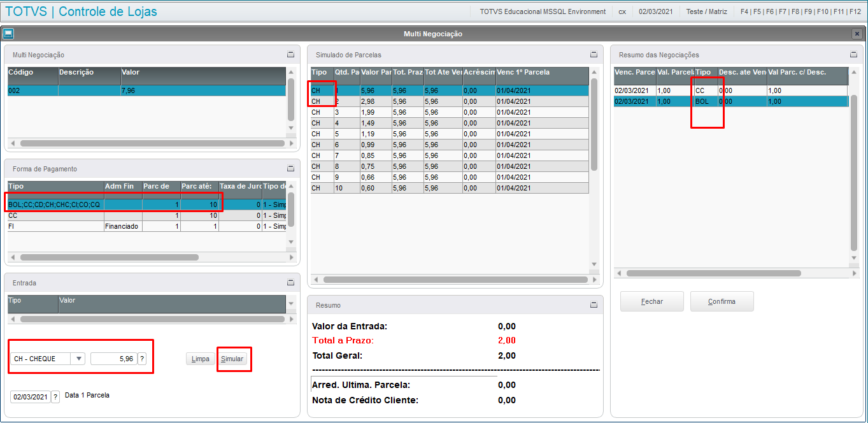868x423 pixels.
Task: Click down arrow of Simulado vertical scrollbar
Action: click(594, 264)
